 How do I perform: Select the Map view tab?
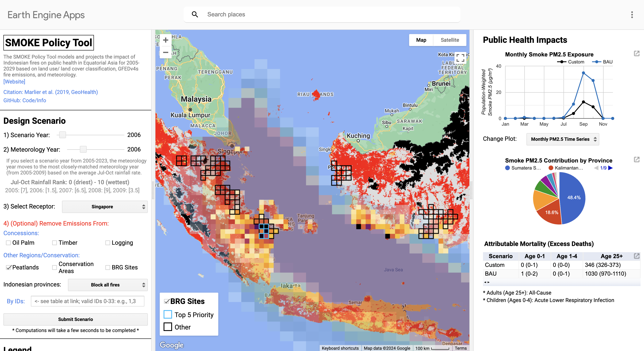pos(421,40)
